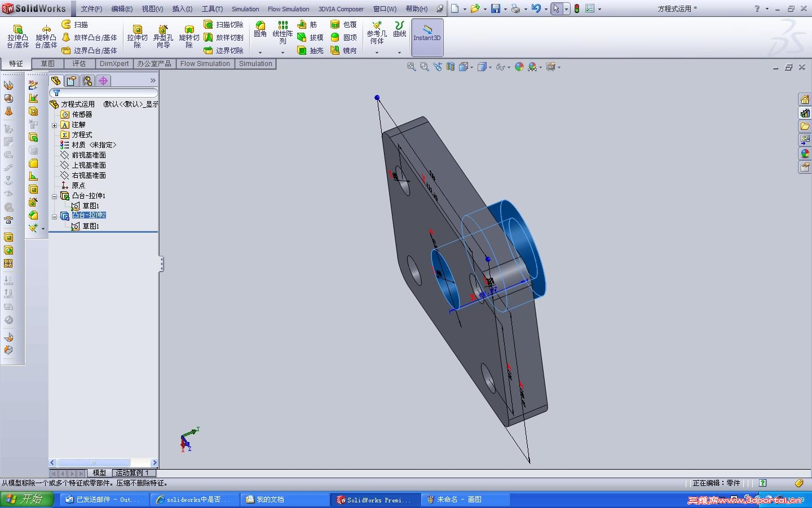The width and height of the screenshot is (812, 508).
Task: Open the dropdown arrow under 圆角
Action: [260, 52]
